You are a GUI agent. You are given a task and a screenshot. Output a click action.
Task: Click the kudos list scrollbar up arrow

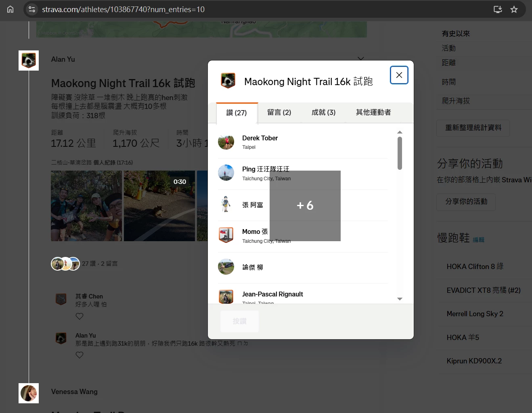(400, 132)
